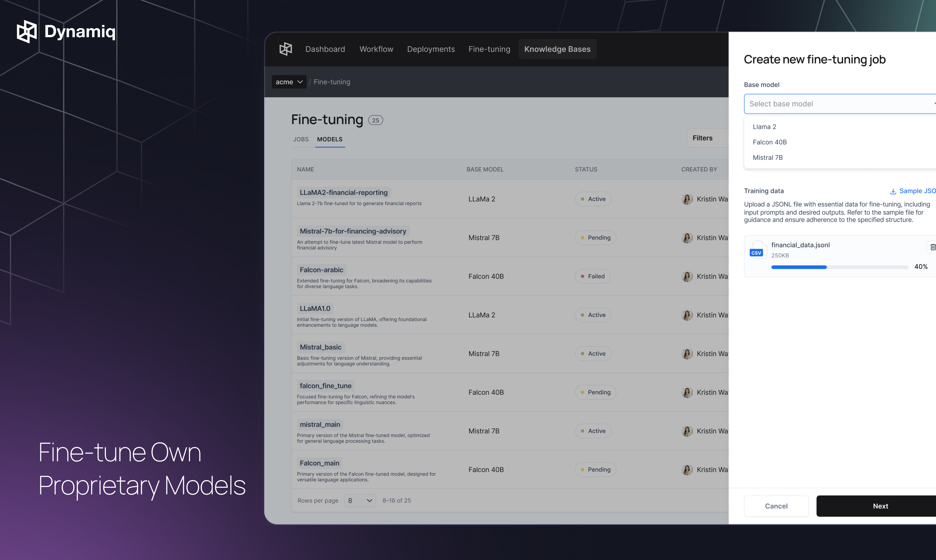
Task: Click the Pending badge in the Mistral-7b-for-financing-advisory row
Action: pyautogui.click(x=595, y=238)
